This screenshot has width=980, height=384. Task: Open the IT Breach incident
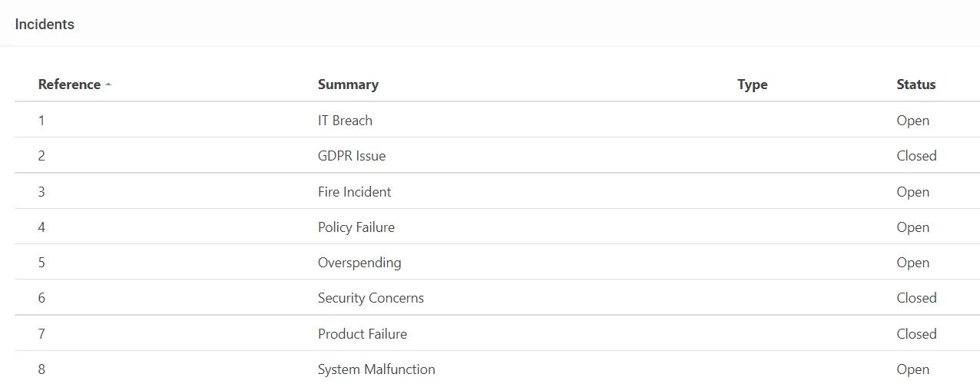[345, 121]
